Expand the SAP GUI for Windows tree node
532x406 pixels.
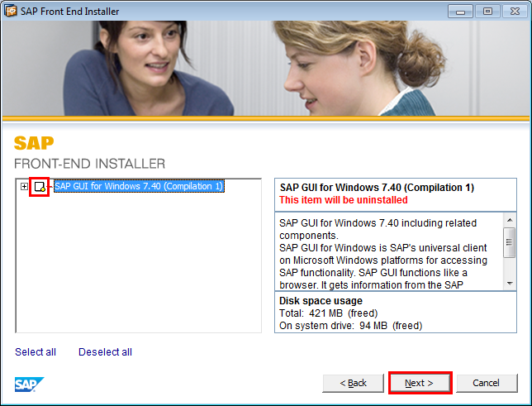click(24, 187)
